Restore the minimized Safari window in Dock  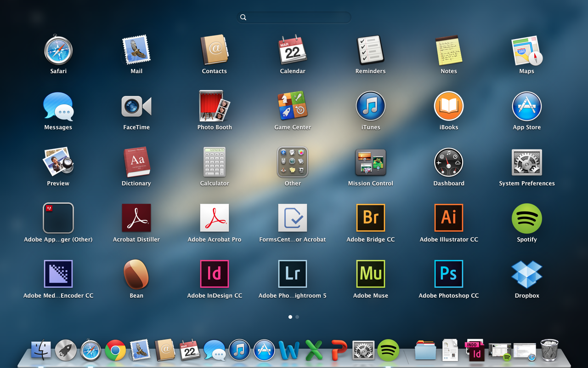pyautogui.click(x=525, y=352)
